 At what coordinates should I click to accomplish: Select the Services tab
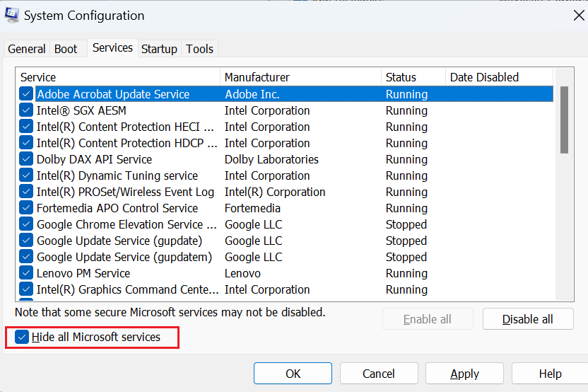coord(112,47)
